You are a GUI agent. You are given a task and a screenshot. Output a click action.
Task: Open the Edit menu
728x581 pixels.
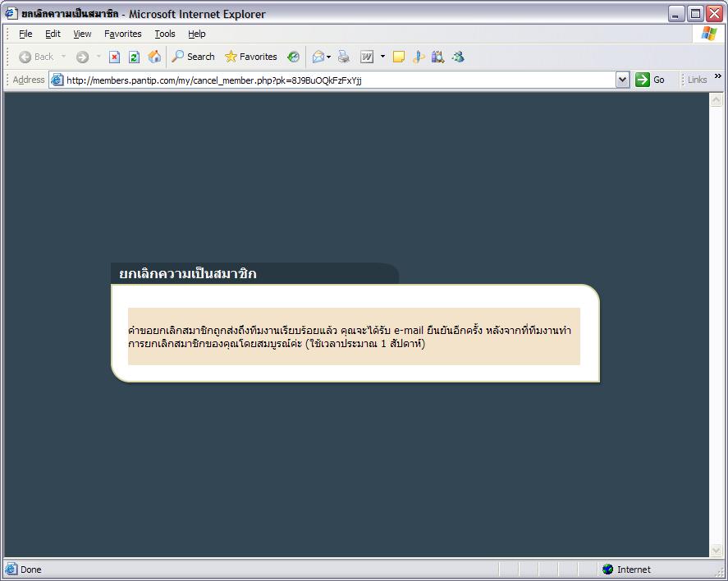tap(53, 34)
